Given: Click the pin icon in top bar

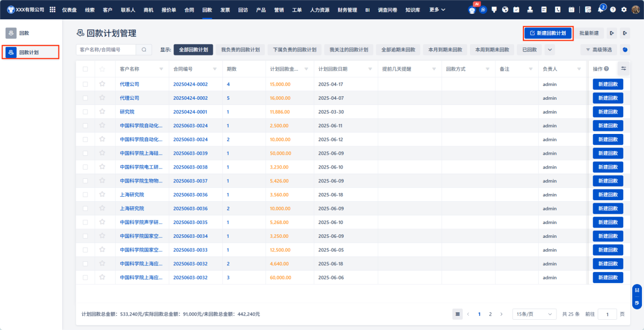Looking at the screenshot, I should (x=494, y=10).
